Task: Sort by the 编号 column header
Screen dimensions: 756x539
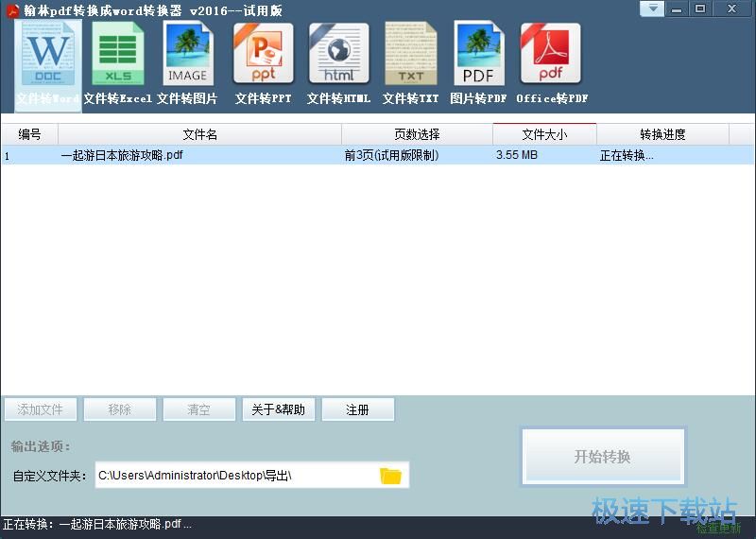Action: click(29, 134)
